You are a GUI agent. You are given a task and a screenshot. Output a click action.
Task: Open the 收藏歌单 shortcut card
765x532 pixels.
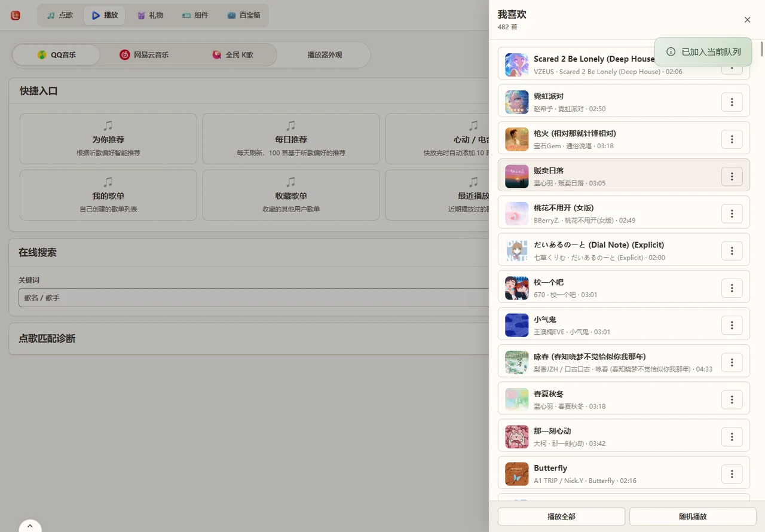pyautogui.click(x=291, y=195)
